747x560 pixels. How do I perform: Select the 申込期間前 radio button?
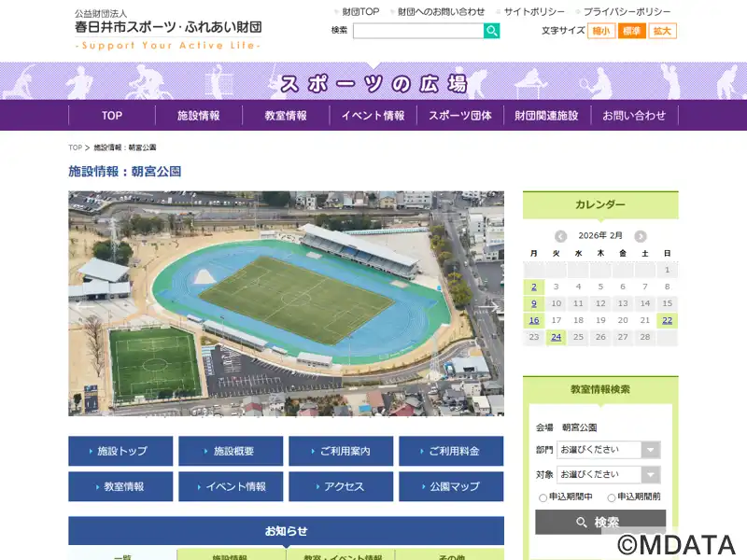click(x=612, y=497)
